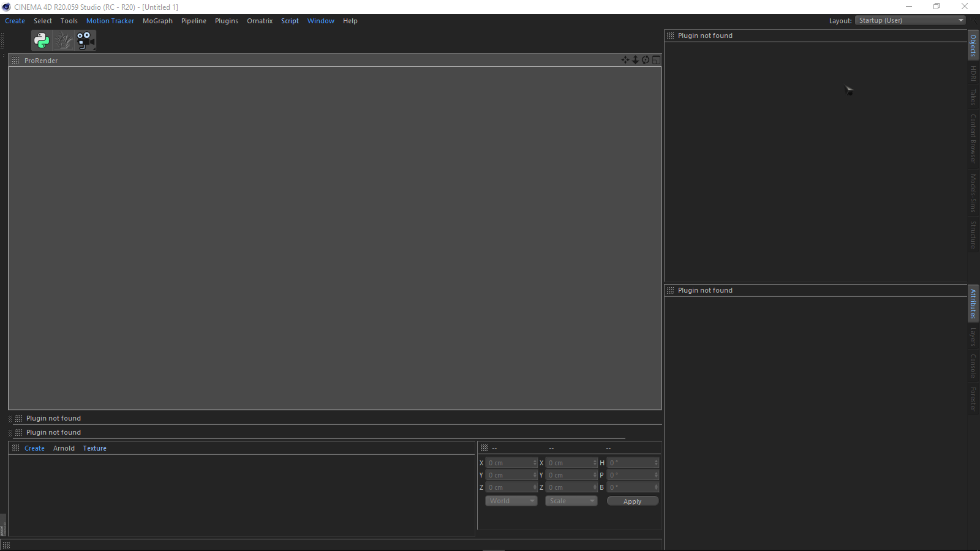Switch to the Content Browser side tab

click(973, 138)
